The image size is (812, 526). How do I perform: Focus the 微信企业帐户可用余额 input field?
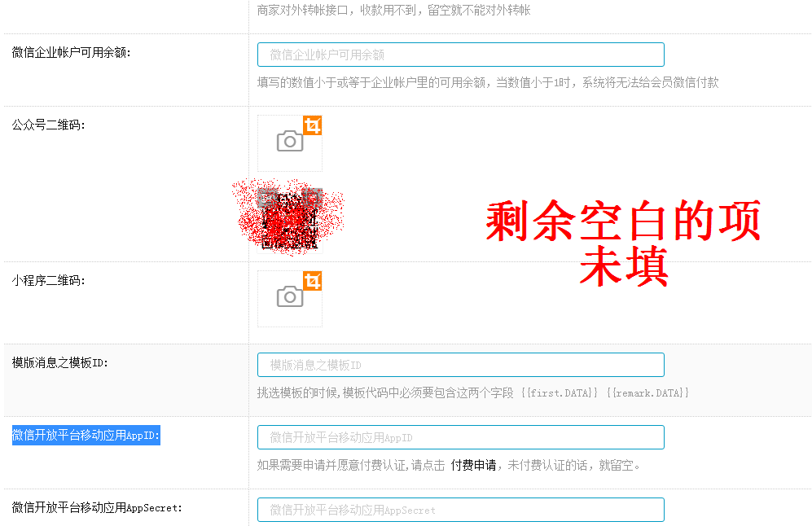pos(460,55)
